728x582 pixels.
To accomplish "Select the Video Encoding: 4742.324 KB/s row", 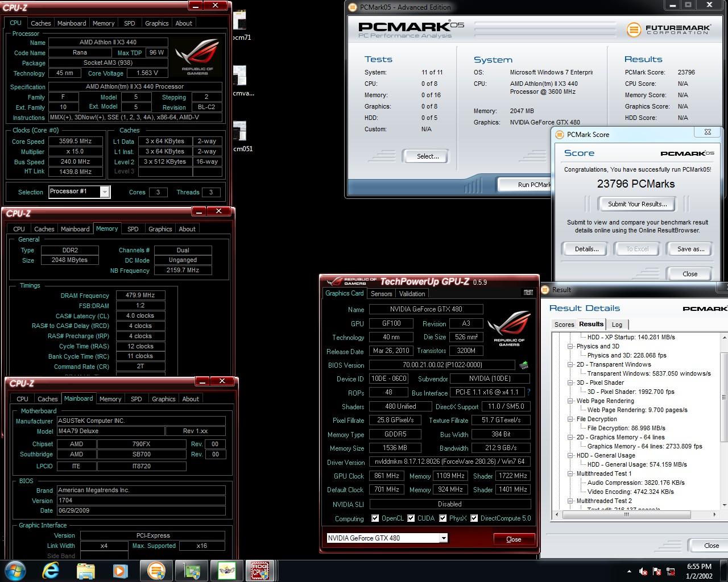I will pos(630,492).
